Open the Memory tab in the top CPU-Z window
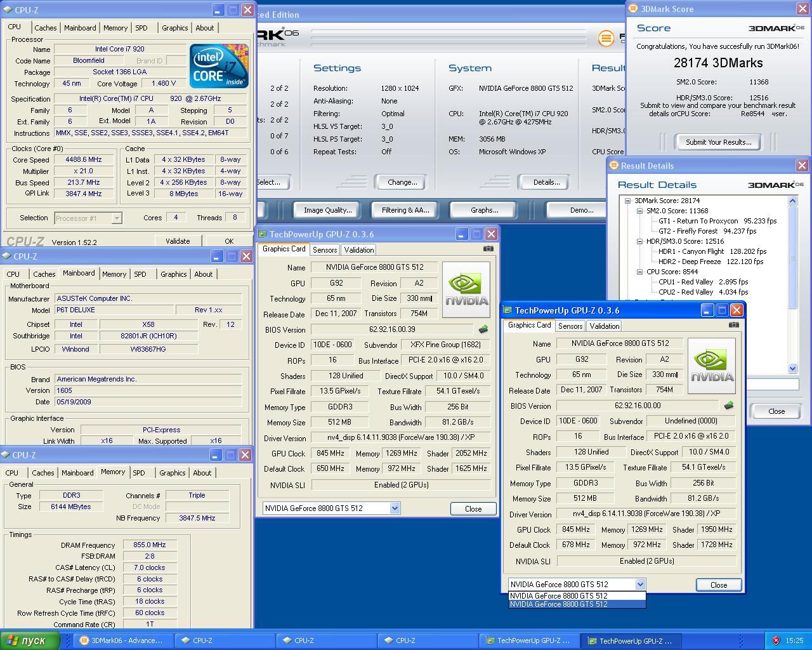 tap(115, 28)
